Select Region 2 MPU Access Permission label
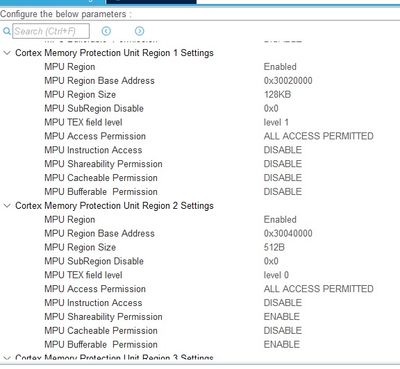Screen dimensions: 400x369 point(95,289)
